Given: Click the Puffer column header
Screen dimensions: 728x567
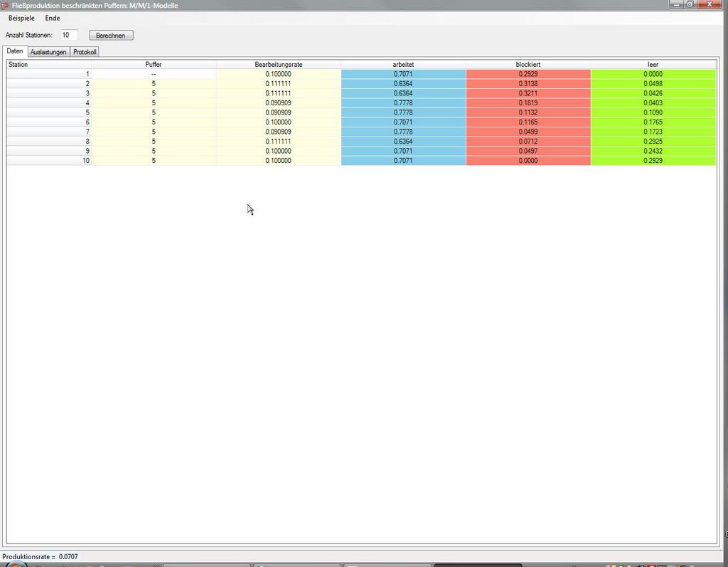Looking at the screenshot, I should [154, 65].
